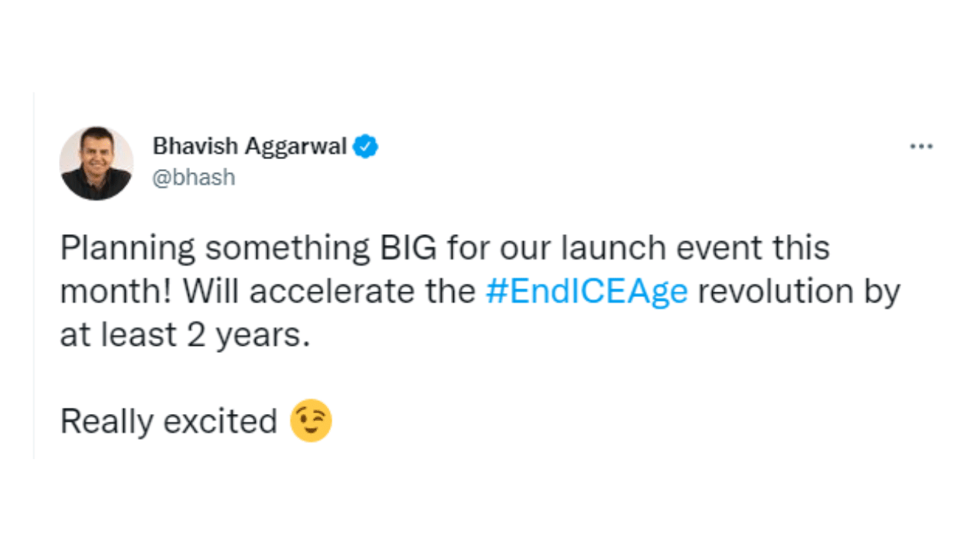Click the "Really excited" text
Image resolution: width=980 pixels, height=551 pixels.
point(168,422)
